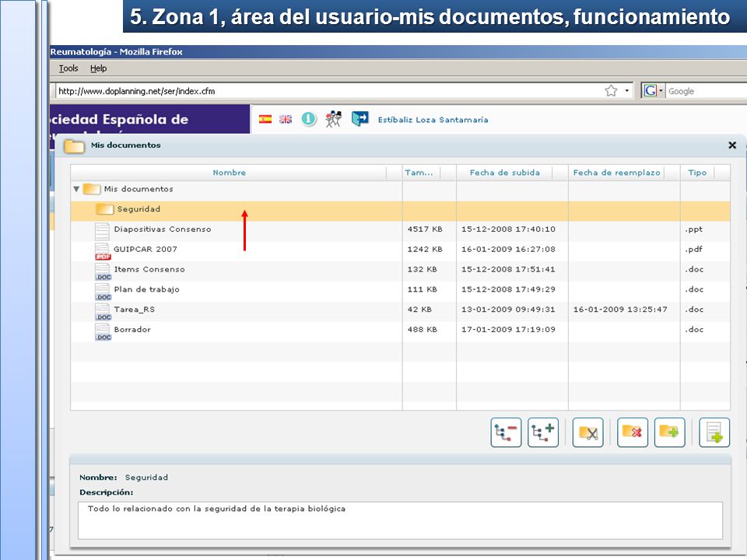Sort by Fecha de subida column header
The width and height of the screenshot is (747, 560).
pos(504,173)
